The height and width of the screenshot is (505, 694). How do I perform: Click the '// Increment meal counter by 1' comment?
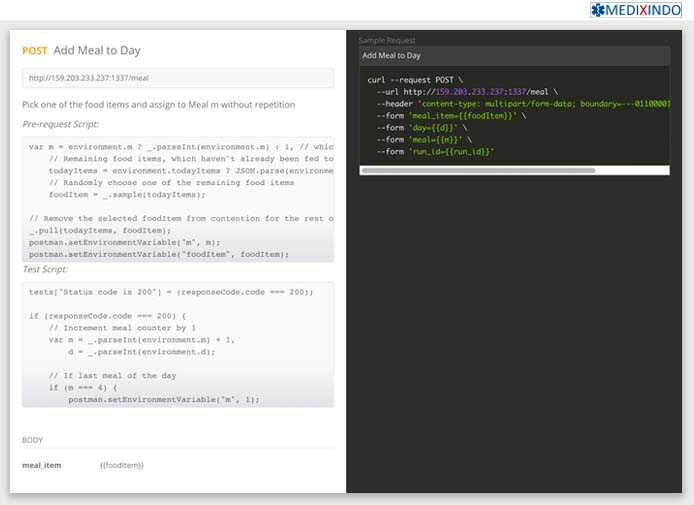tap(122, 328)
